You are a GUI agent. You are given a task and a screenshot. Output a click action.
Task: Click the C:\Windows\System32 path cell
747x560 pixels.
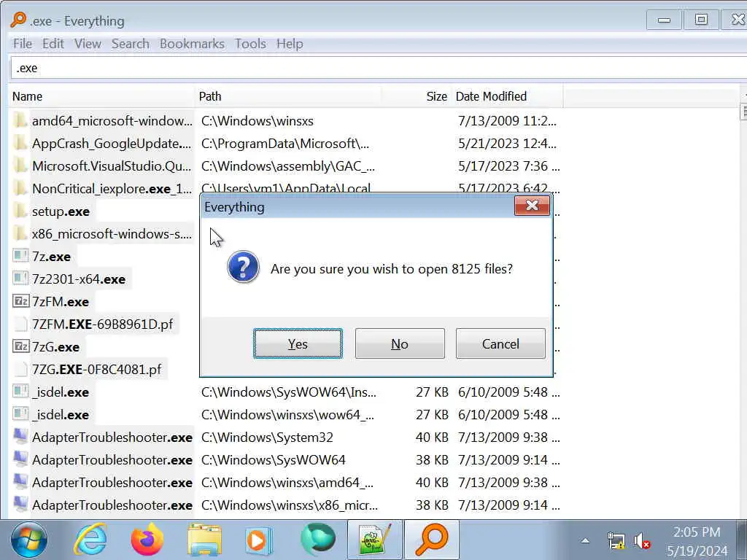coord(267,437)
